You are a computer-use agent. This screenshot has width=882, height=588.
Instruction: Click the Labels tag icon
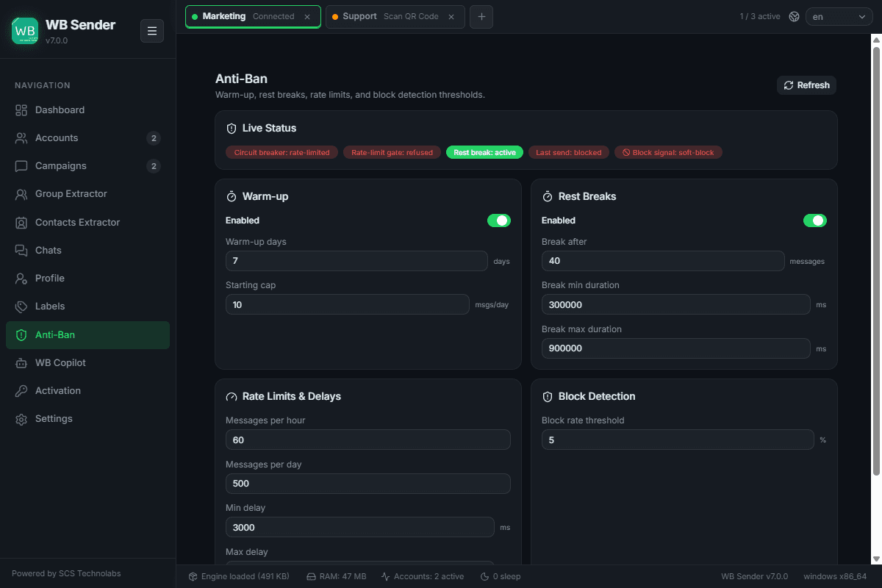point(21,306)
